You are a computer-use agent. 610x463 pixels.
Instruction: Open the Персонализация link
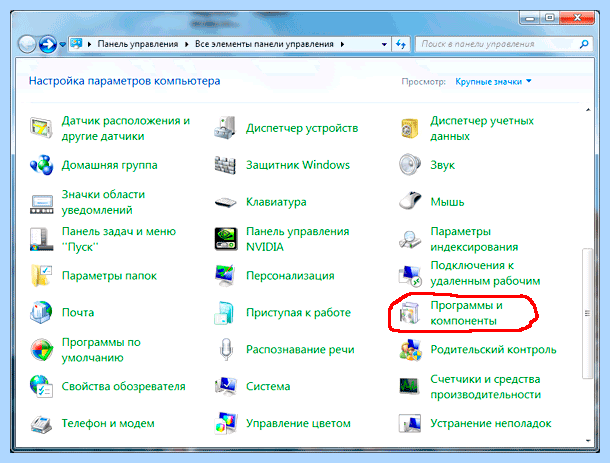pos(290,275)
